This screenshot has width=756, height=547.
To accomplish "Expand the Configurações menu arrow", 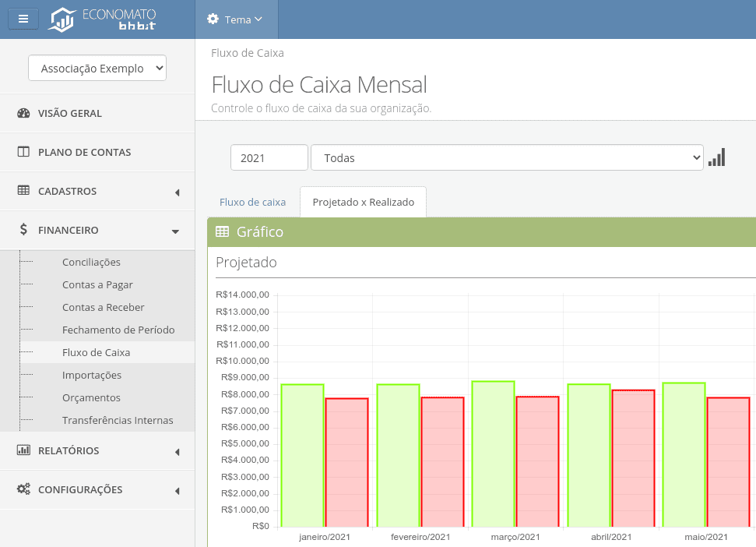I will pyautogui.click(x=177, y=491).
